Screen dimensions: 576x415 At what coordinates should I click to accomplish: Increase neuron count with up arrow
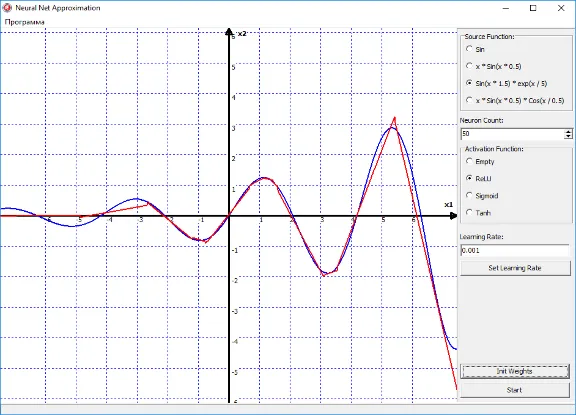coord(568,131)
